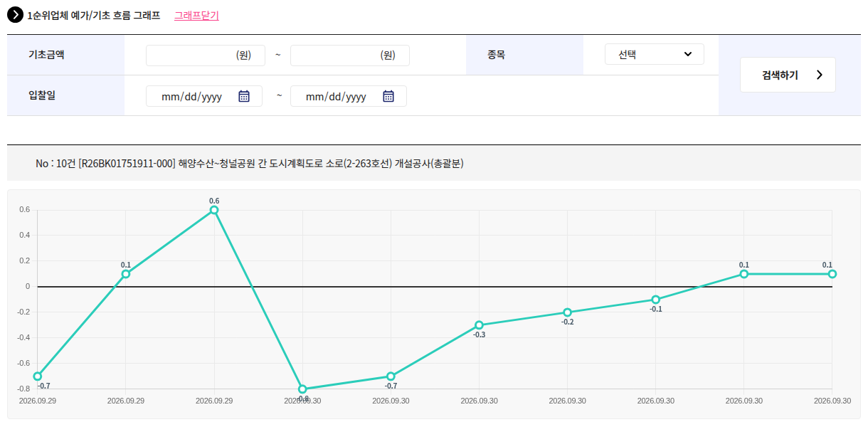Select the -0.2 data point on the line
Screen dimensions: 868x427
pos(567,312)
